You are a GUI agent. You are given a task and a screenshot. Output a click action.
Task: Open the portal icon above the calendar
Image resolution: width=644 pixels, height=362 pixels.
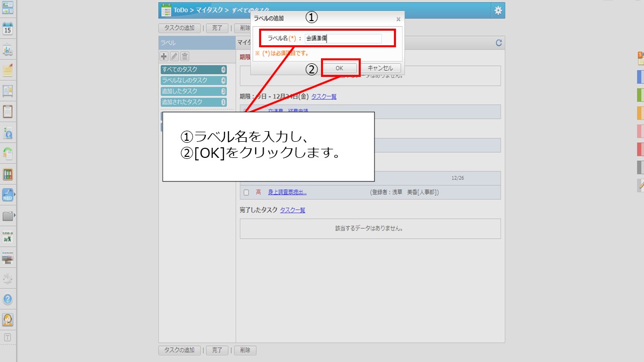pyautogui.click(x=8, y=7)
